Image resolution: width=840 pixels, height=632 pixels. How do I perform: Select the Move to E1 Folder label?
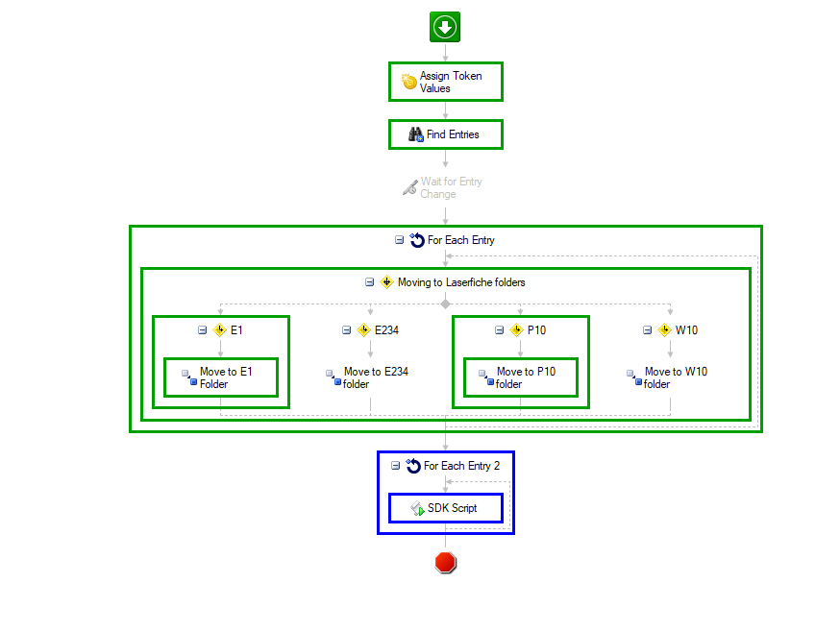(x=226, y=377)
